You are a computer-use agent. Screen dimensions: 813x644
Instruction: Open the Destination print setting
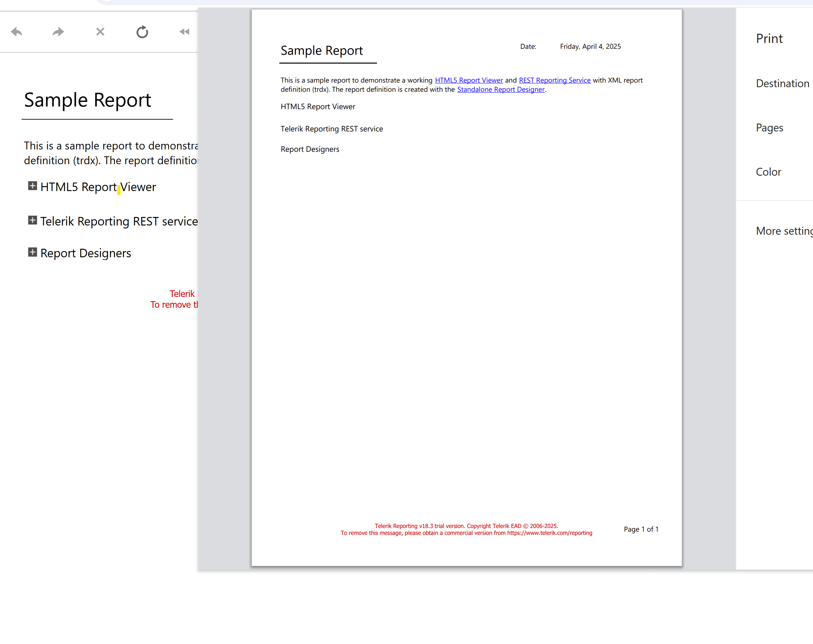coord(783,83)
